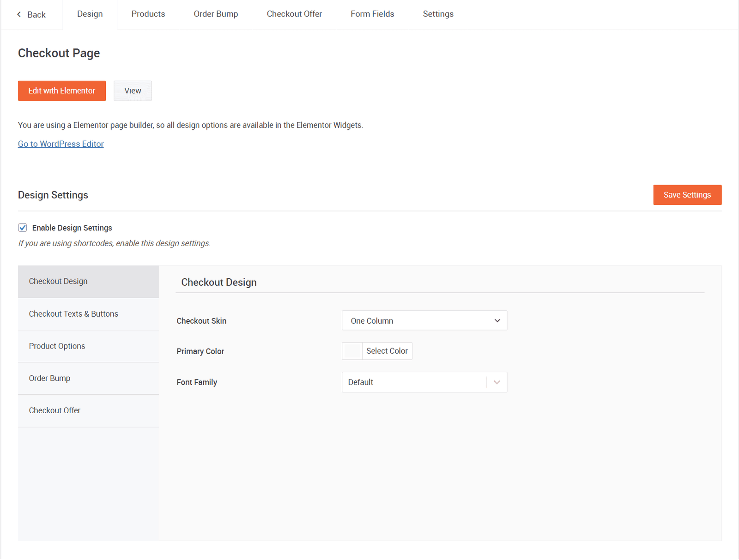Expand the Font Family dropdown chevron
The height and width of the screenshot is (560, 739).
497,382
